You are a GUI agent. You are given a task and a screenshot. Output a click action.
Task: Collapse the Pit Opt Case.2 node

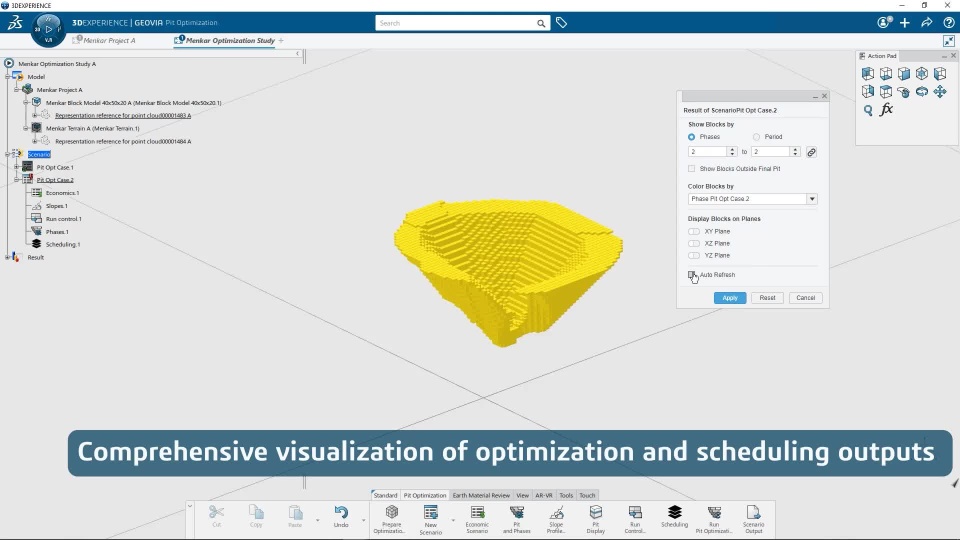[x=17, y=180]
